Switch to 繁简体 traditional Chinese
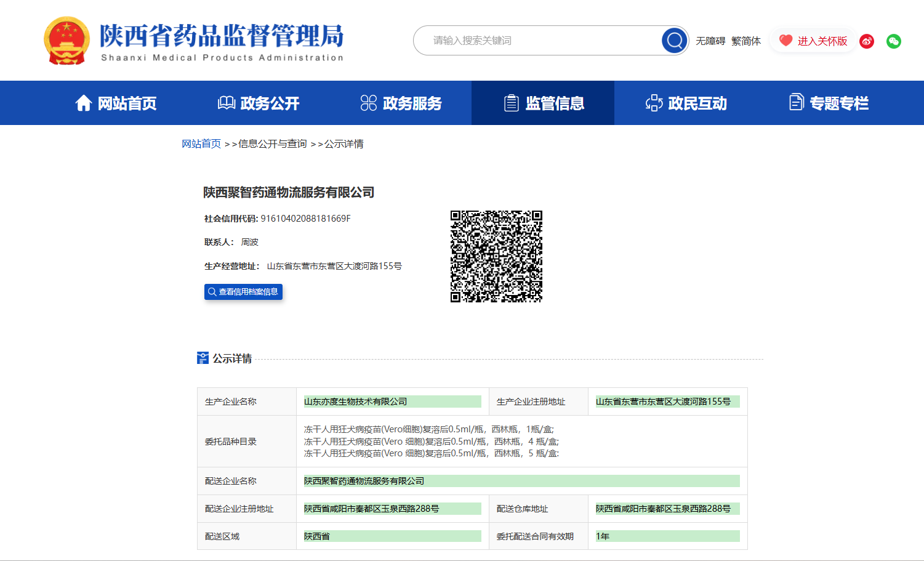The height and width of the screenshot is (561, 924). point(745,41)
